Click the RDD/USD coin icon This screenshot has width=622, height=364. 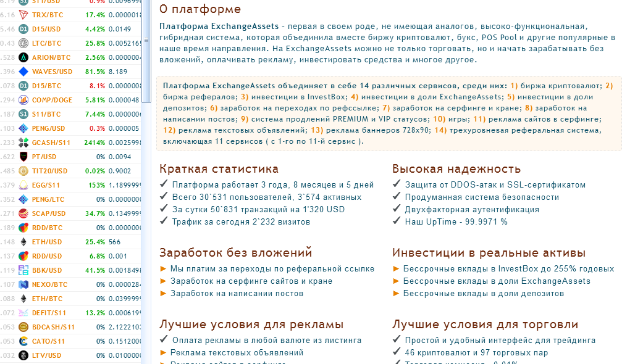[23, 256]
